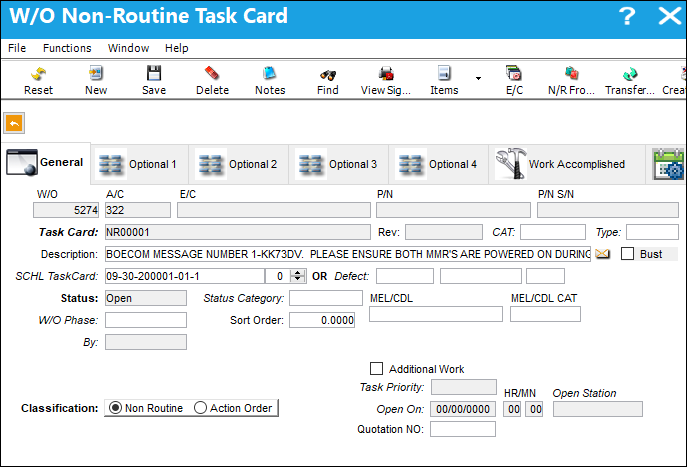Click the envelope icon beside Description

point(602,254)
